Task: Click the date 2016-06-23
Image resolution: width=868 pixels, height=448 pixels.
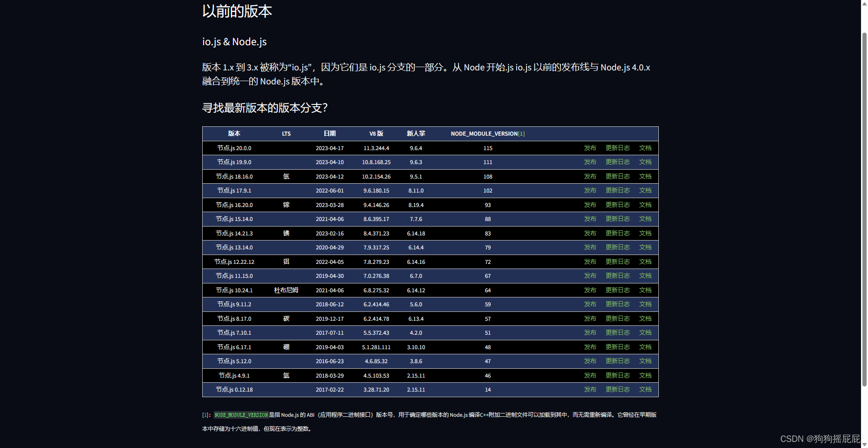Action: pyautogui.click(x=329, y=361)
